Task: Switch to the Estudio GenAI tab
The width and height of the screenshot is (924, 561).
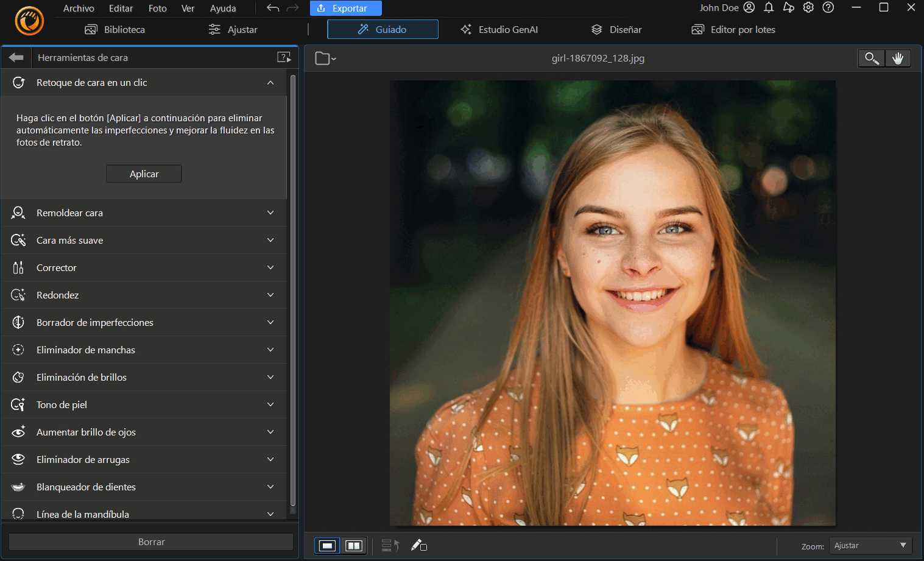Action: [499, 29]
